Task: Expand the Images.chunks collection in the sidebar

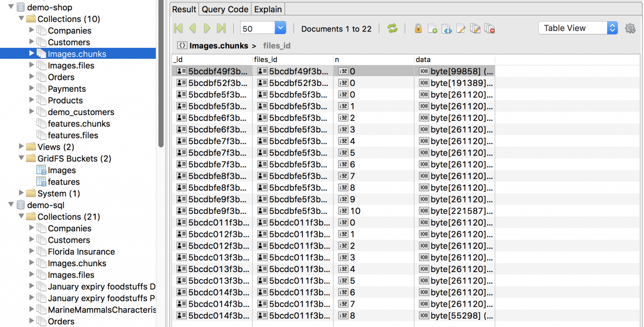Action: [x=32, y=54]
